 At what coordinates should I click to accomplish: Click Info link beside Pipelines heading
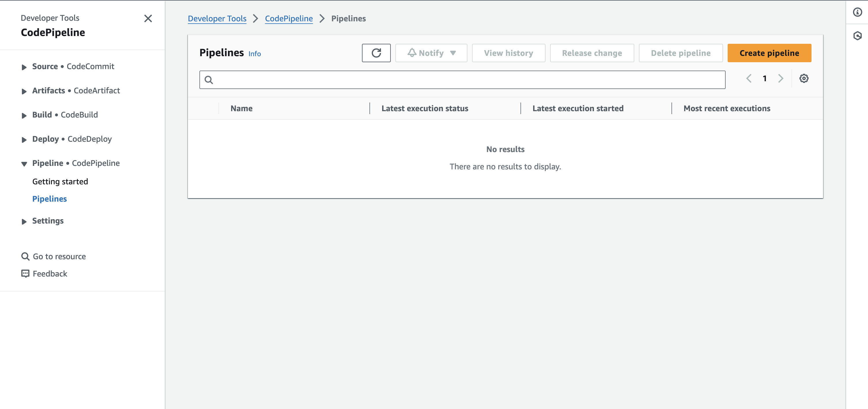pos(254,54)
